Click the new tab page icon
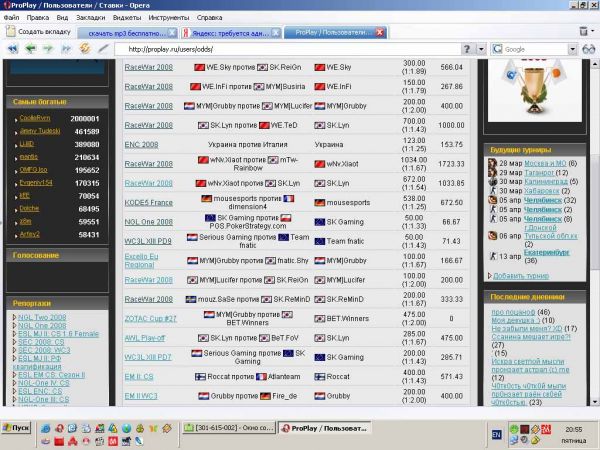This screenshot has height=450, width=600. click(x=11, y=31)
